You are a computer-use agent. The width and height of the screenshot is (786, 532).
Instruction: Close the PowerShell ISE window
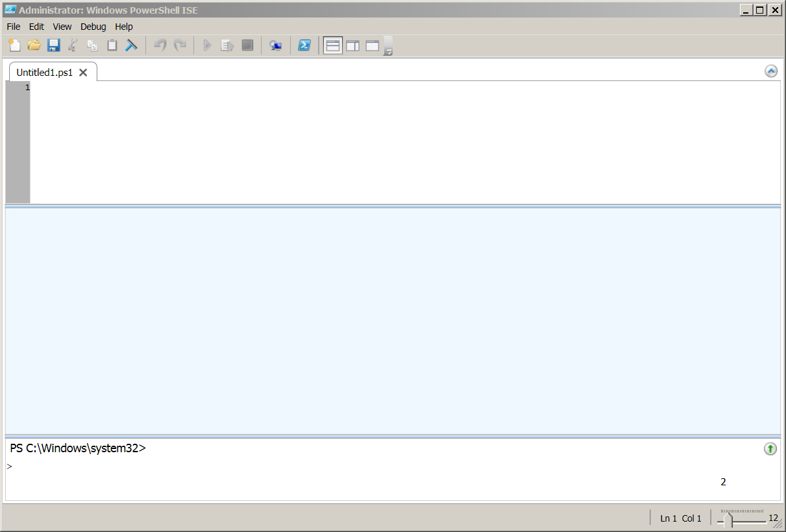(x=775, y=10)
